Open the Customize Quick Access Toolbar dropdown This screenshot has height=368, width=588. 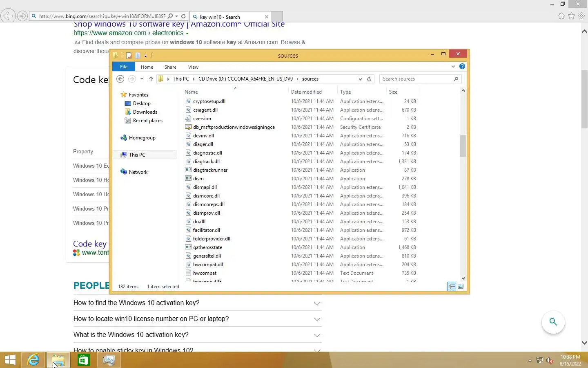(145, 56)
